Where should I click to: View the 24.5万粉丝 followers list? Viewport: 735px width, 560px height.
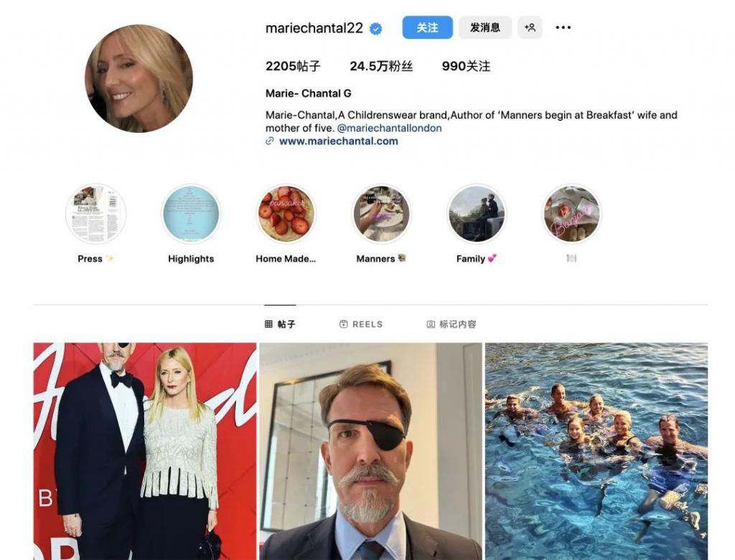click(381, 66)
